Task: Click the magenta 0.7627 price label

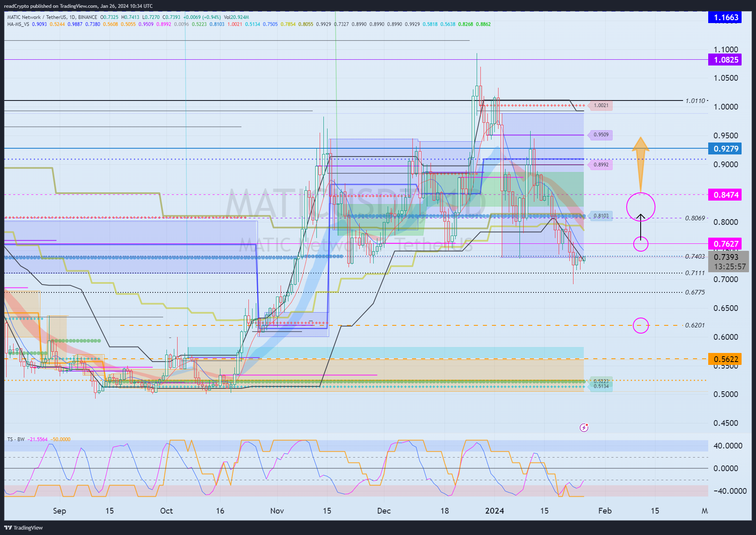Action: pos(725,244)
